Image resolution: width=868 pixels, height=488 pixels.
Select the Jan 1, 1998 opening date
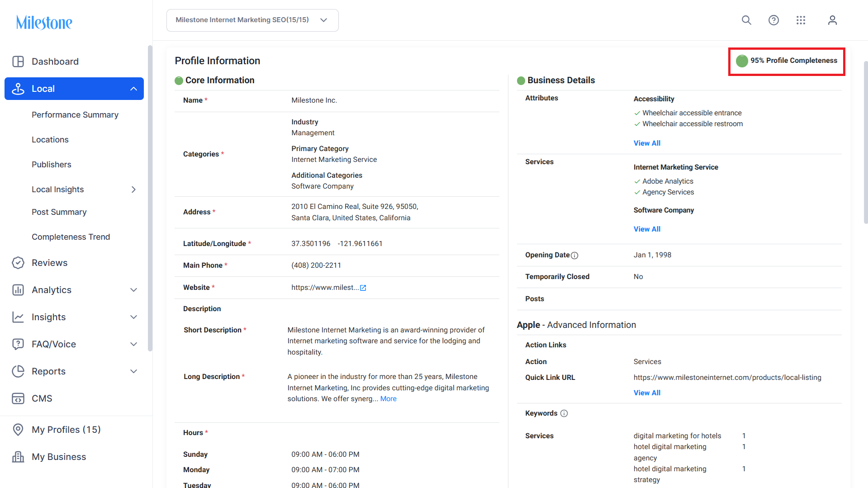(652, 255)
